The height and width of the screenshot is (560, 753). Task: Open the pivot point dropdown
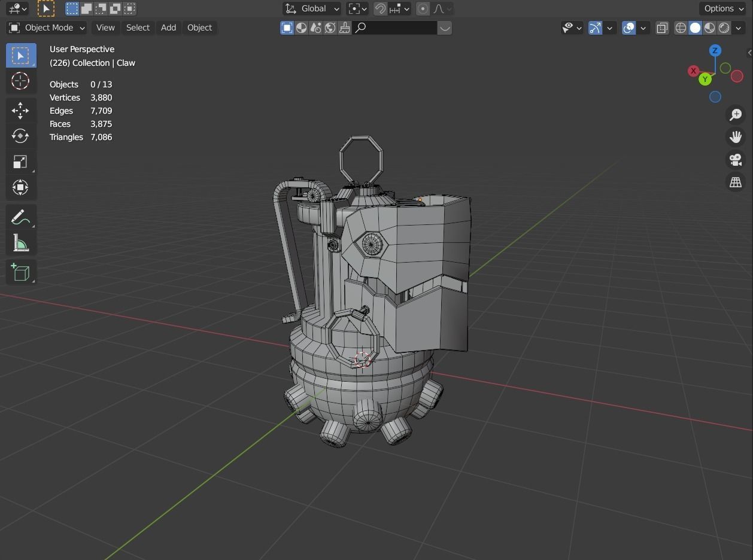point(357,8)
